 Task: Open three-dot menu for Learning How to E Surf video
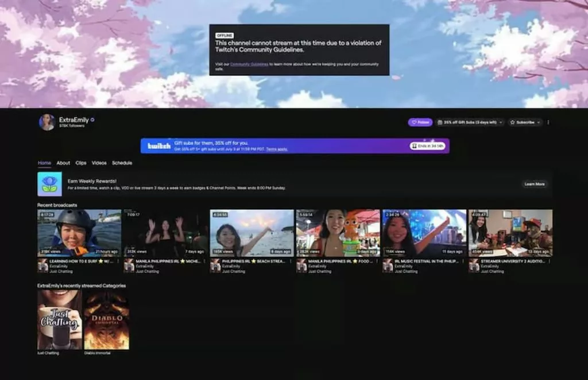pyautogui.click(x=118, y=262)
